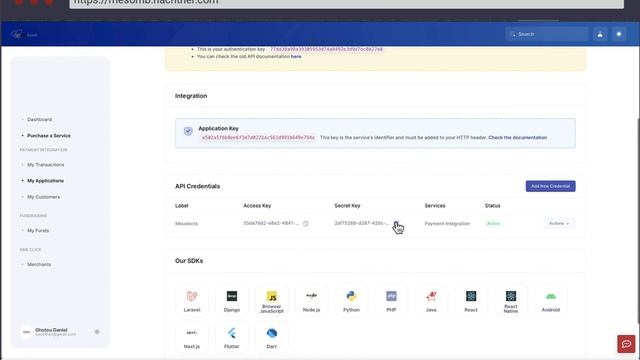
Task: Expand the Actions dropdown for Meudocta
Action: [x=559, y=223]
